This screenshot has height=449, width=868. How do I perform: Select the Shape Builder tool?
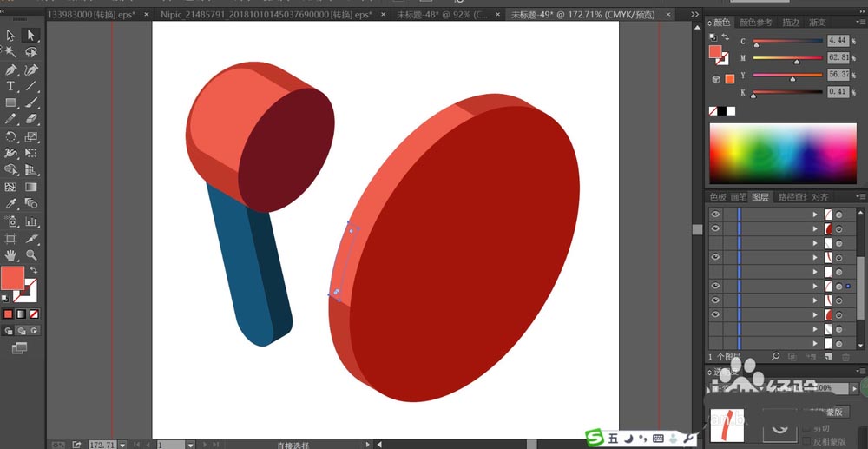(x=10, y=169)
